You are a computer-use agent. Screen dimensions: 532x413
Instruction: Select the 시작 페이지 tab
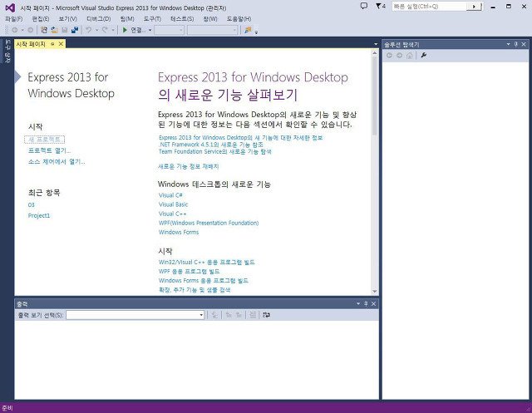[x=31, y=44]
